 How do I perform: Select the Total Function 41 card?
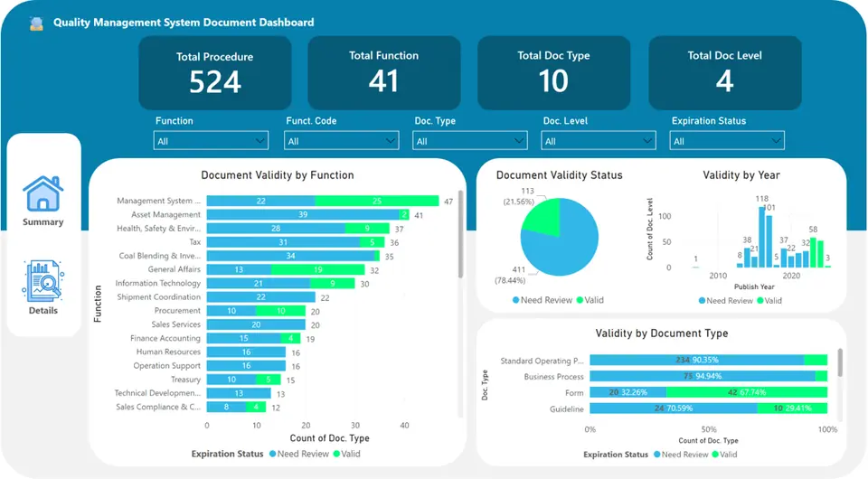click(383, 73)
